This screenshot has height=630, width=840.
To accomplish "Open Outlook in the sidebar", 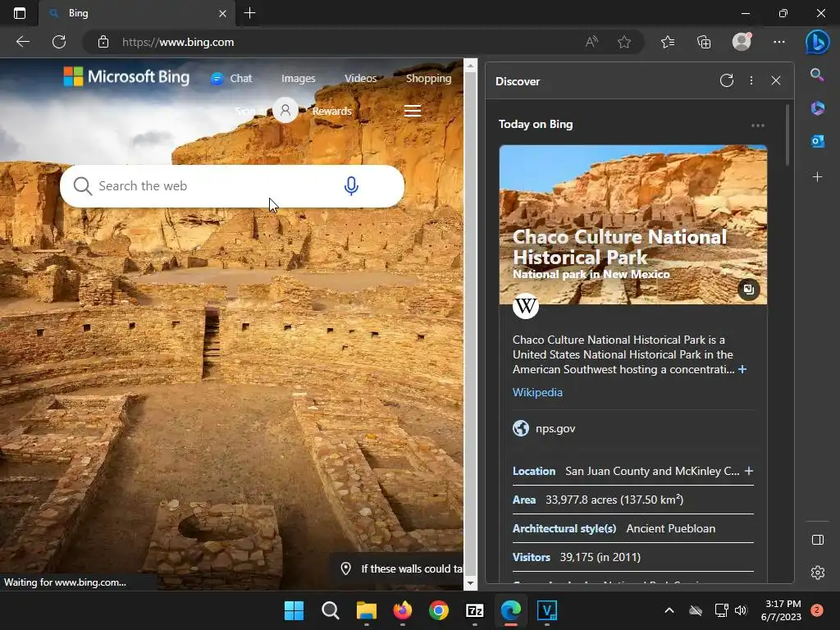I will point(817,141).
